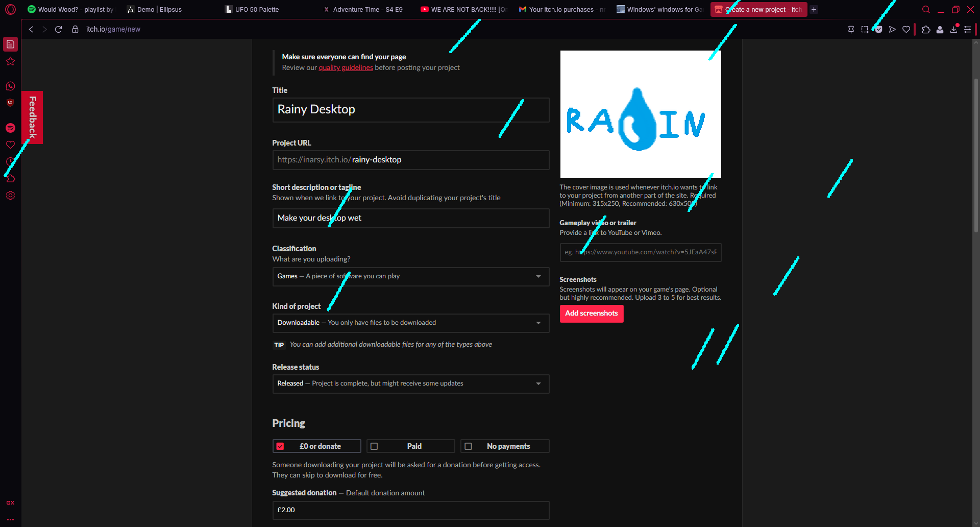Select the No payments pricing checkbox

pos(505,446)
